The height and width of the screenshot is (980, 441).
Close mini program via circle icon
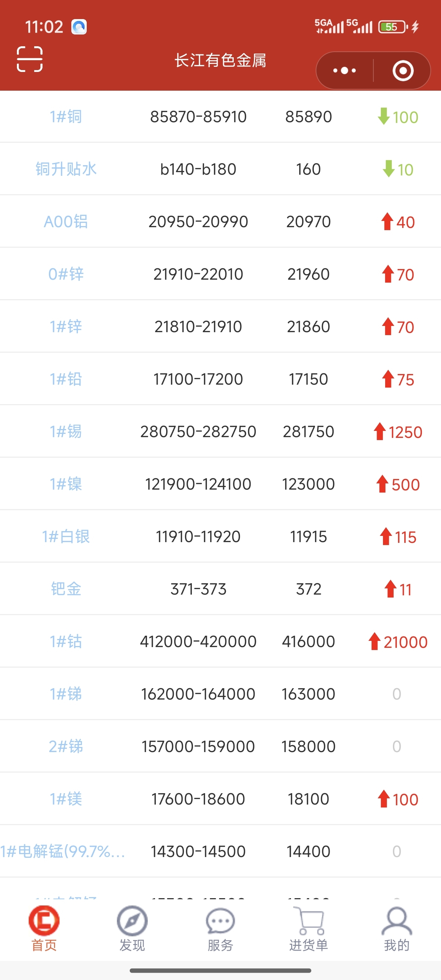click(403, 71)
